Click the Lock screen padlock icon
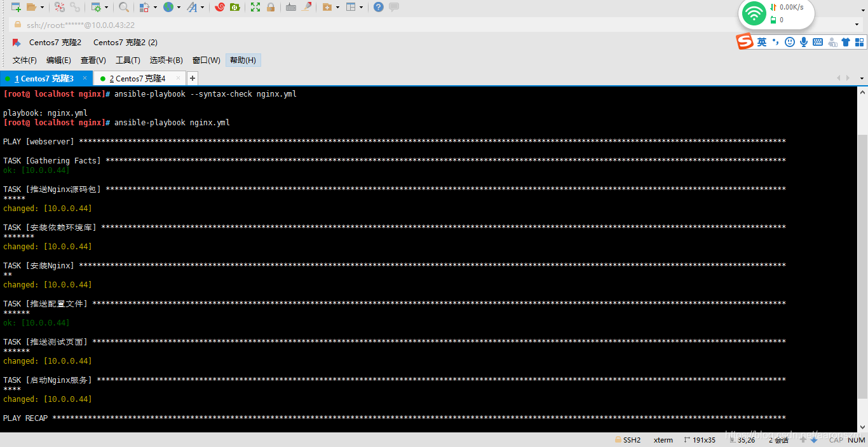Viewport: 868px width, 447px height. 271,7
